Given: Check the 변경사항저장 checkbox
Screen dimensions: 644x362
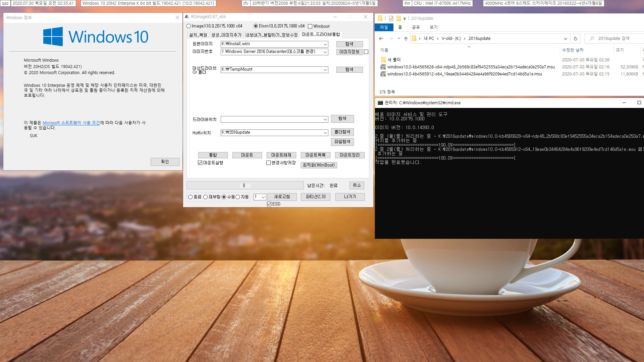Looking at the screenshot, I should [269, 163].
